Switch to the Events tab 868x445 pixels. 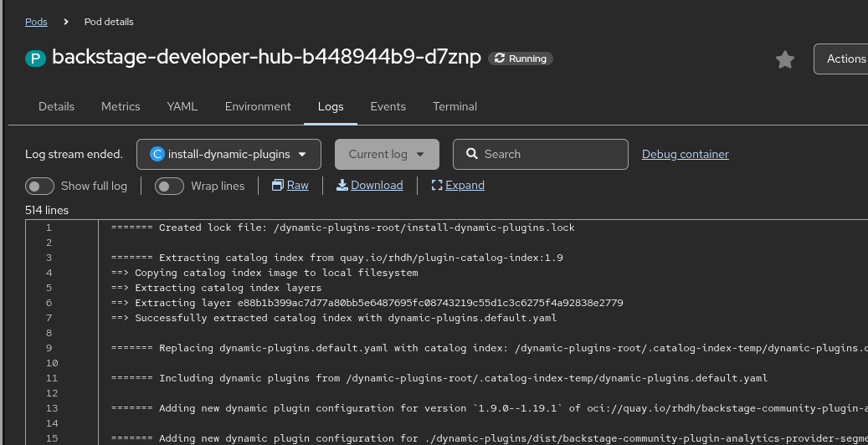[388, 106]
